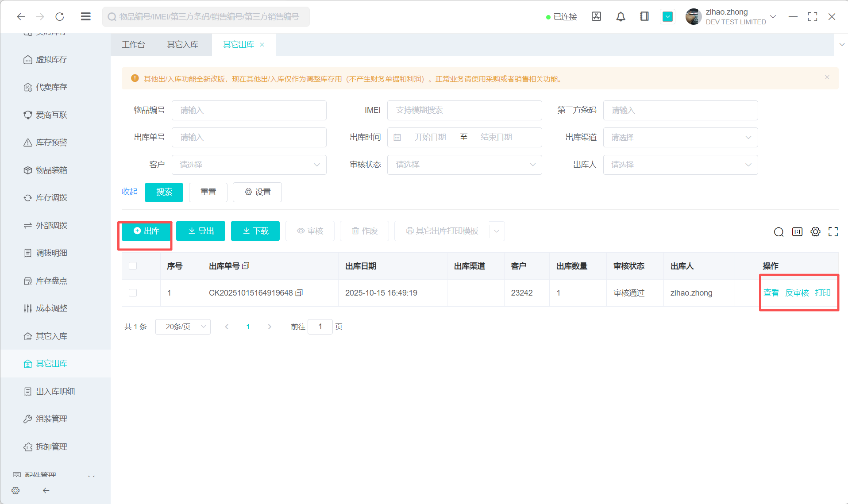
Task: Click the notification bell icon
Action: [x=621, y=17]
